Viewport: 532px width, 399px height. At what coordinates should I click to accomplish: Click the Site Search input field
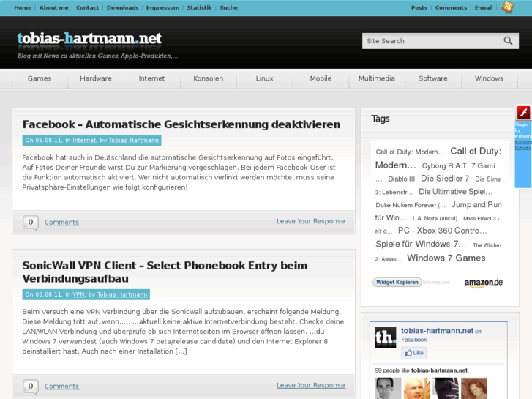pyautogui.click(x=432, y=41)
